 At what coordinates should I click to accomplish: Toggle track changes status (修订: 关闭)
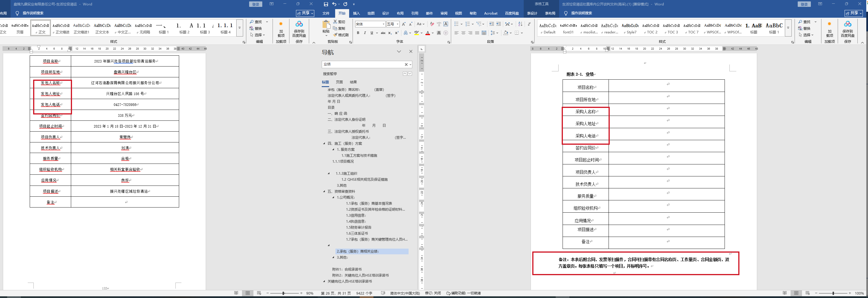(x=433, y=293)
